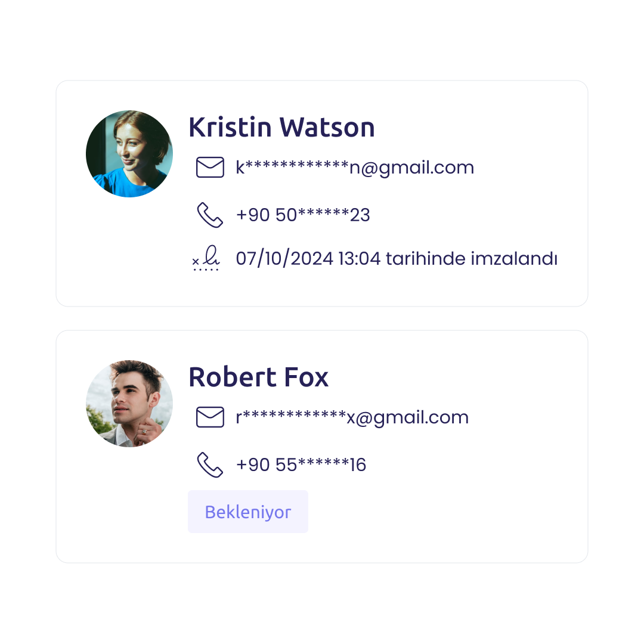This screenshot has width=644, height=644.
Task: Open Kristin Watson's profile photo
Action: [129, 154]
